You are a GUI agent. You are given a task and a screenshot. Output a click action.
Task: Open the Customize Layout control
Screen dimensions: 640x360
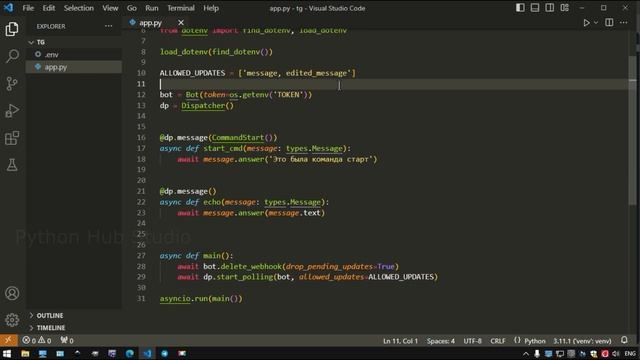pos(564,8)
